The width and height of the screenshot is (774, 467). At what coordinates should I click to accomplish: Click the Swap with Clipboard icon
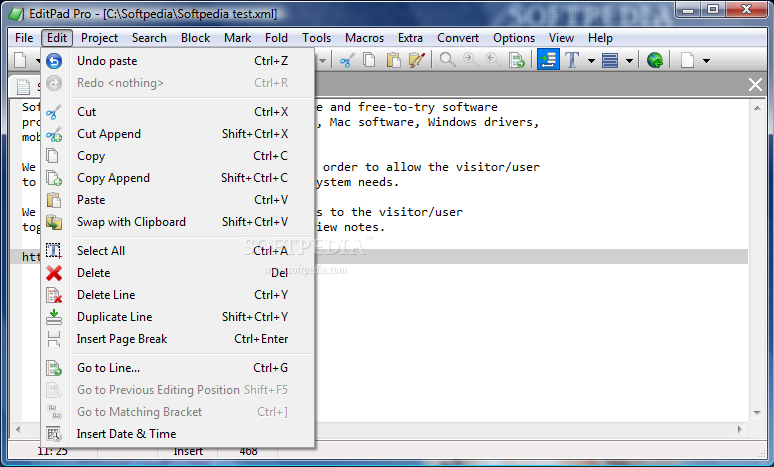tap(54, 222)
